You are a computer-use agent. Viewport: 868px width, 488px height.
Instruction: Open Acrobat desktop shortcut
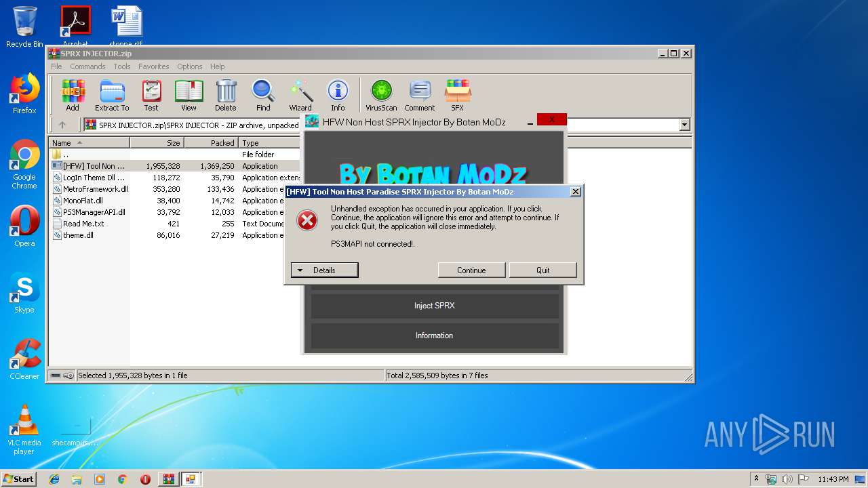(x=75, y=26)
